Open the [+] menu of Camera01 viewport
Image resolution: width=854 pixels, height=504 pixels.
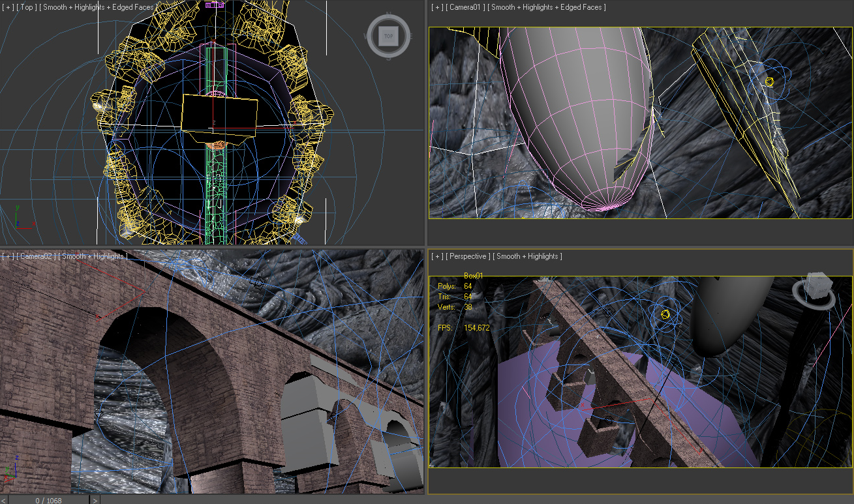pyautogui.click(x=437, y=7)
